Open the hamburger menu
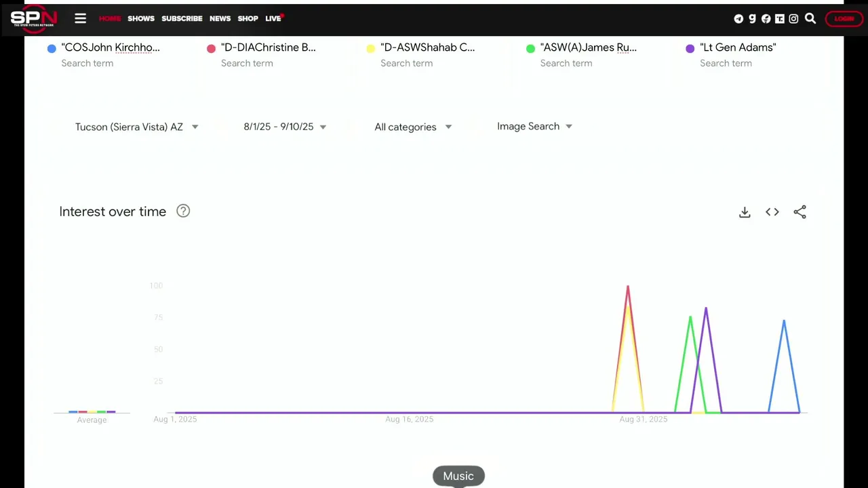This screenshot has width=868, height=488. tap(80, 18)
